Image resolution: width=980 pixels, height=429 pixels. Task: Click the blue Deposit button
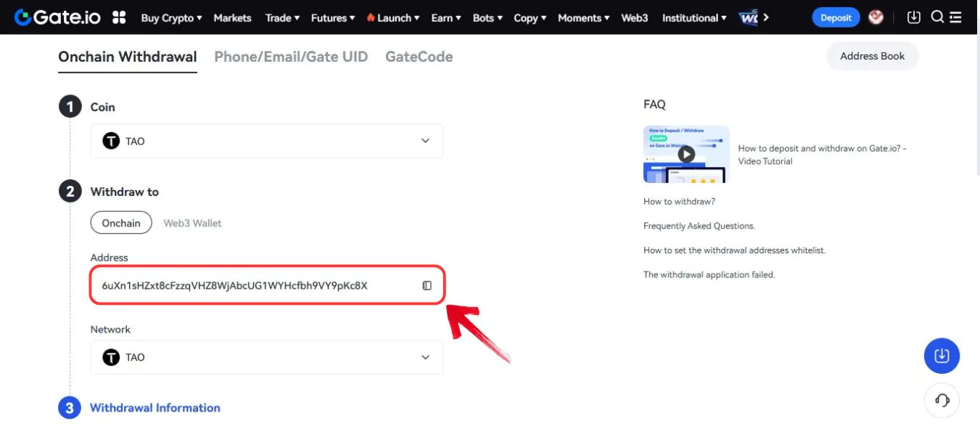(836, 17)
